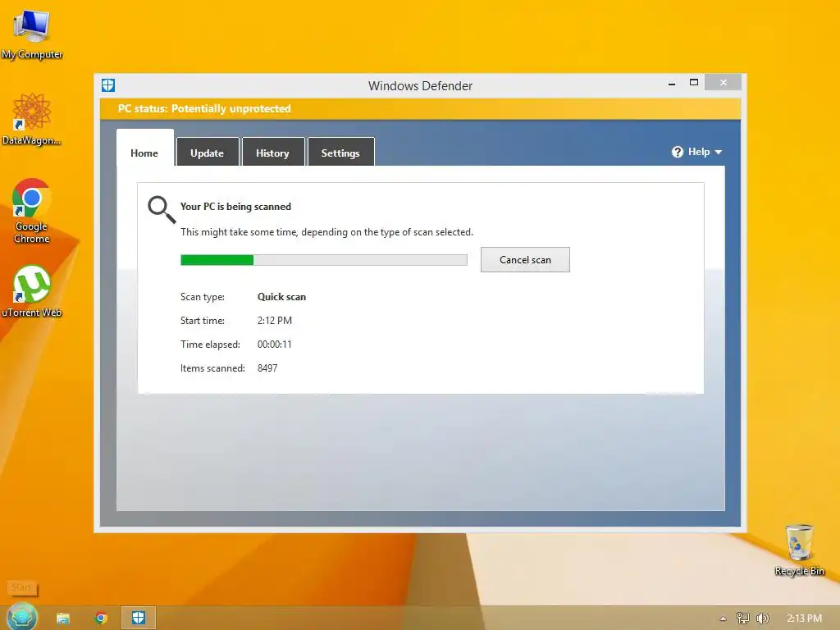Image resolution: width=840 pixels, height=630 pixels.
Task: Minimize the Windows Defender window
Action: click(x=672, y=83)
